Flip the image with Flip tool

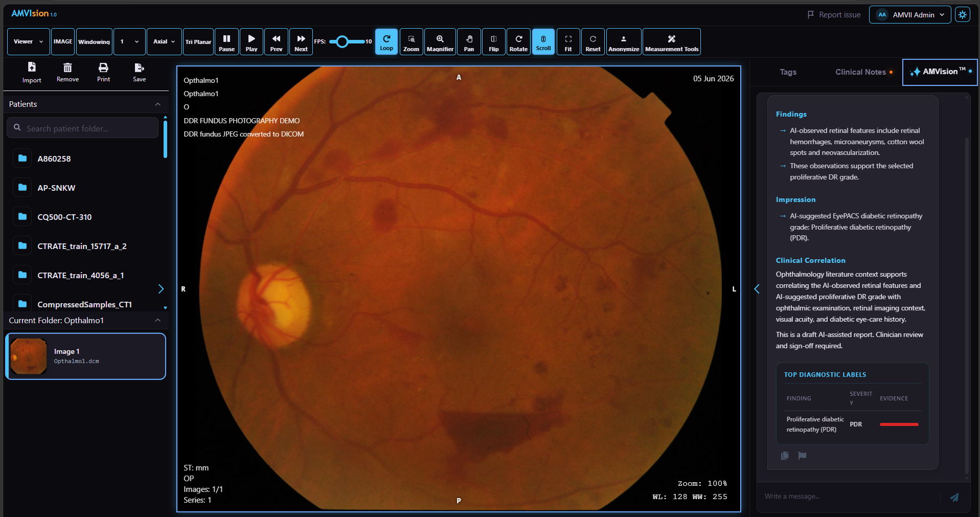pos(494,42)
